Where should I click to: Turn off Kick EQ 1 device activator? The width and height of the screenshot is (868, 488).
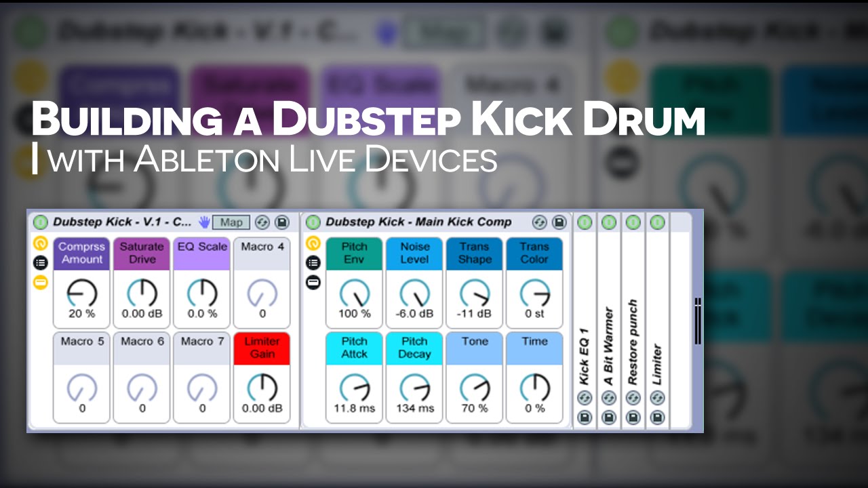click(x=585, y=222)
